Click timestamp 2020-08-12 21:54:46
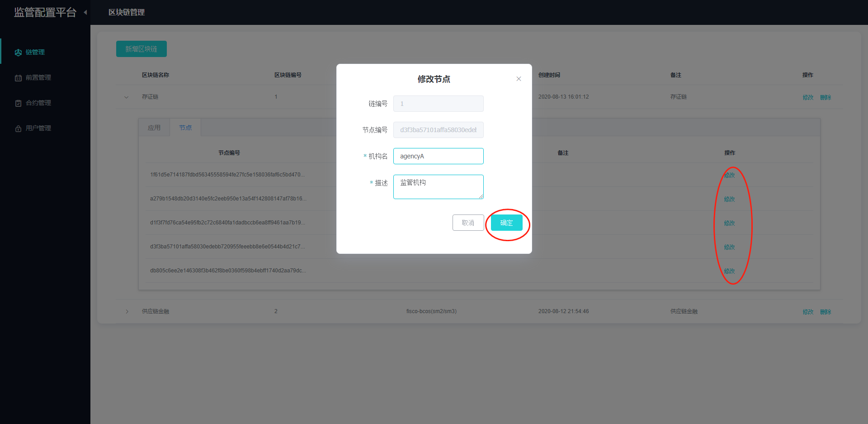This screenshot has width=868, height=424. click(563, 311)
